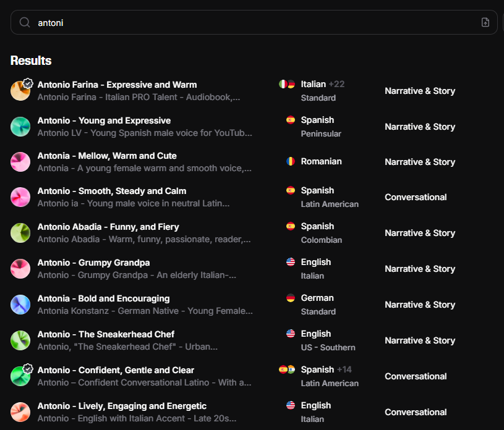Click the Antonio Abadia green avatar
Image resolution: width=504 pixels, height=430 pixels.
20,233
